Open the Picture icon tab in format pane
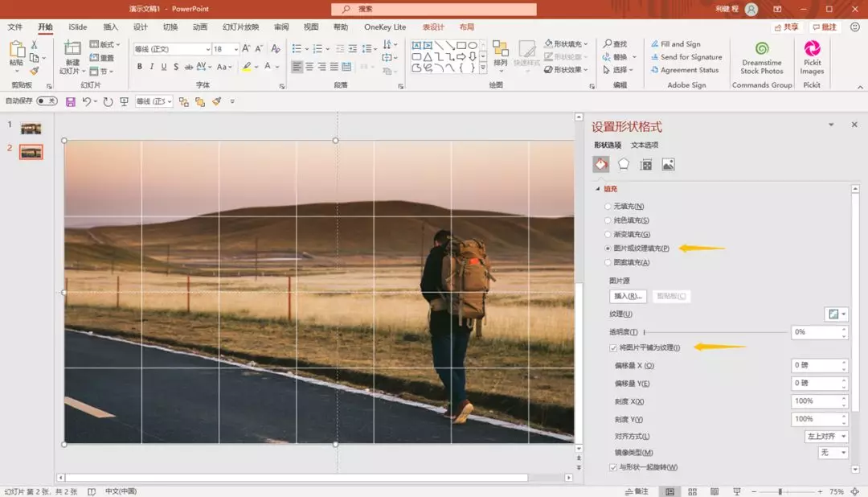The width and height of the screenshot is (868, 497). 668,164
